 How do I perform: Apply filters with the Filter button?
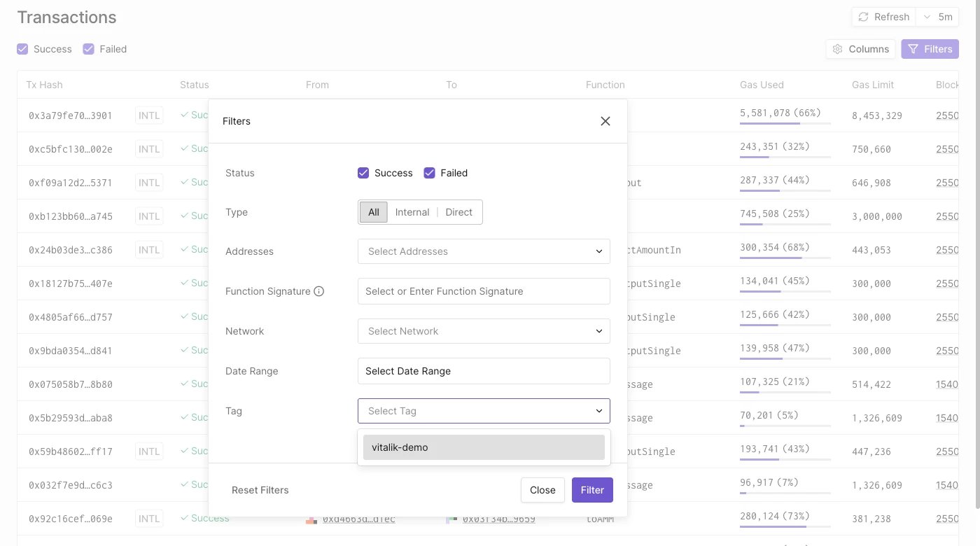point(592,490)
